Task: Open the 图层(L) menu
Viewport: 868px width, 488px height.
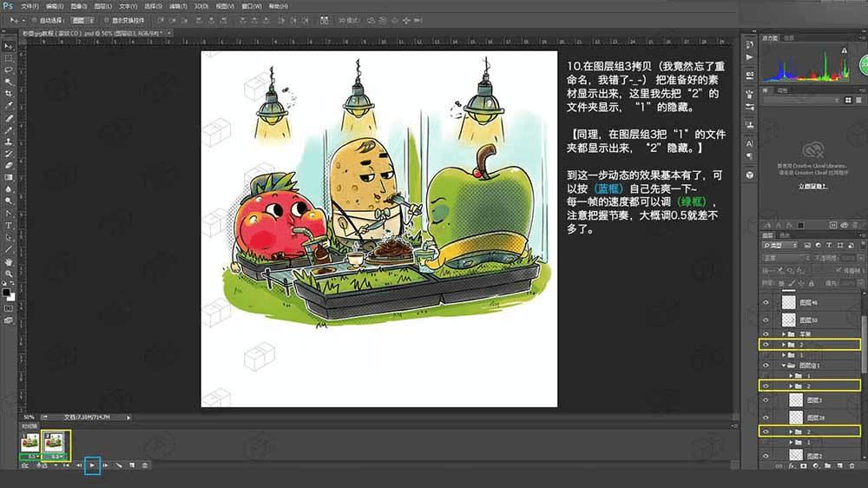Action: pos(103,6)
